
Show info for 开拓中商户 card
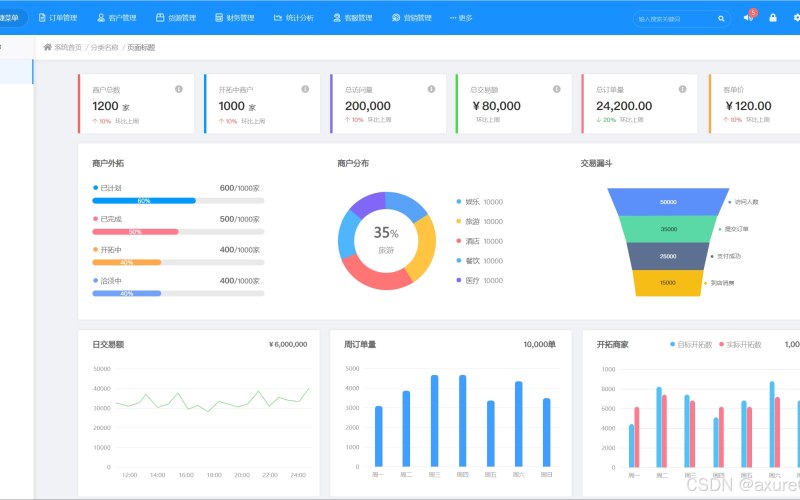pyautogui.click(x=305, y=89)
